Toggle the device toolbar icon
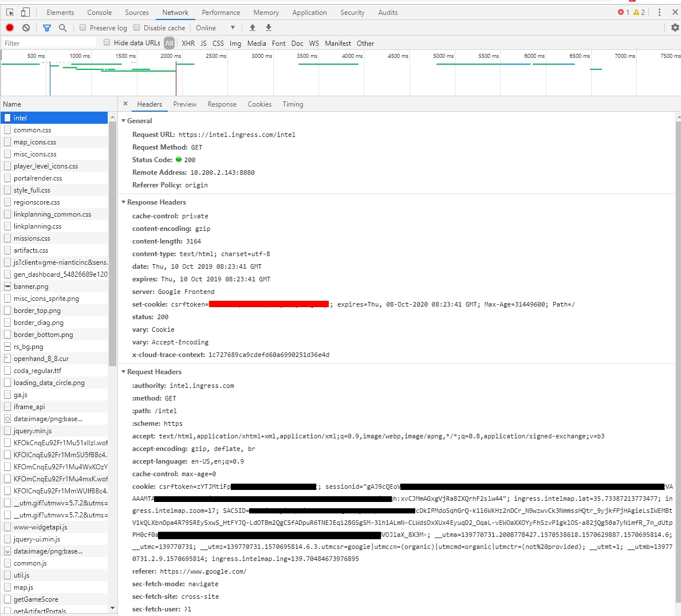 (x=26, y=13)
